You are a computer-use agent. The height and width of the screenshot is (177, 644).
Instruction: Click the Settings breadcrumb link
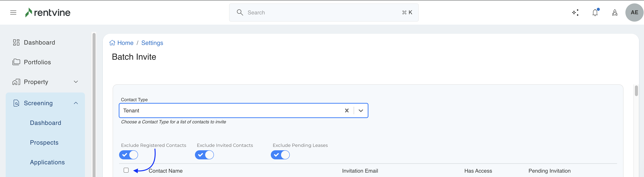point(152,43)
